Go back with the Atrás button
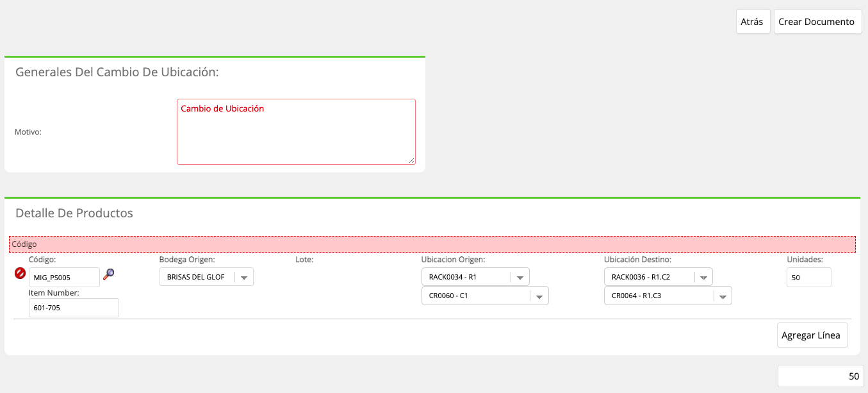The height and width of the screenshot is (393, 868). pyautogui.click(x=753, y=22)
